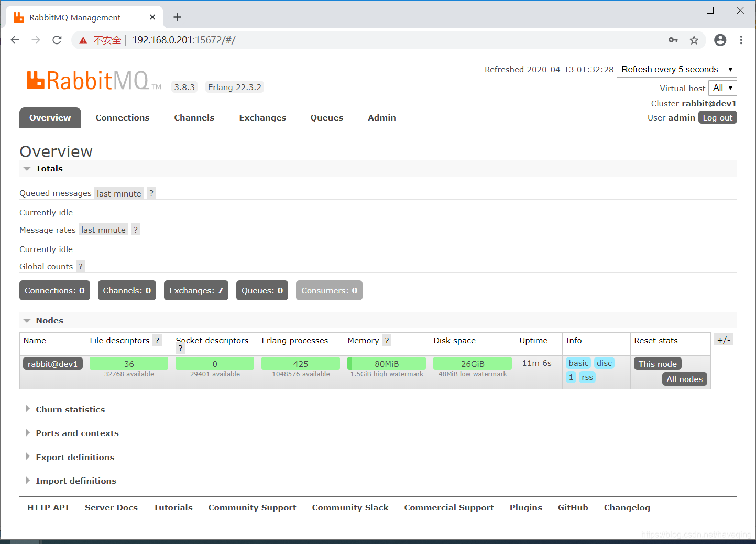This screenshot has height=544, width=756.
Task: Click Queues: 0 count button
Action: coord(262,290)
